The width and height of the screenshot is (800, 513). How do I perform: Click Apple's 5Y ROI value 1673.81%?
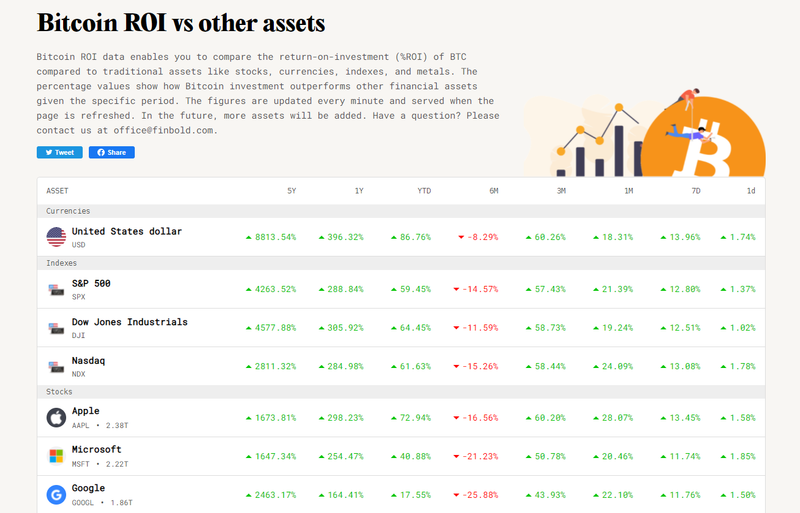271,418
